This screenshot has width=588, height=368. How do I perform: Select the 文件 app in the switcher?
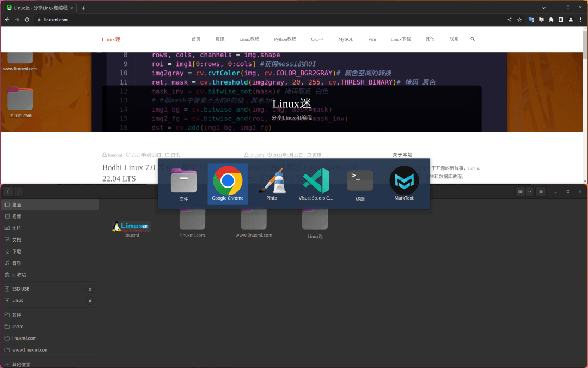coord(183,184)
